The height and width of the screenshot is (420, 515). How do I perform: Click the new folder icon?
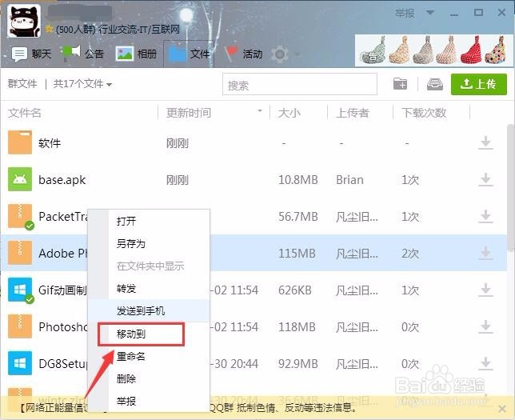(x=400, y=84)
